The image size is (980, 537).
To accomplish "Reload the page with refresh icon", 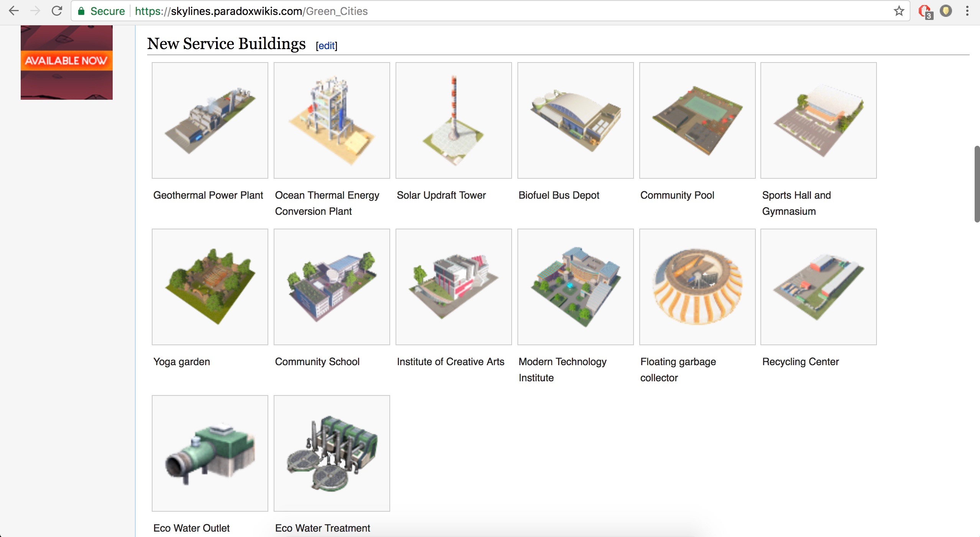I will (57, 11).
